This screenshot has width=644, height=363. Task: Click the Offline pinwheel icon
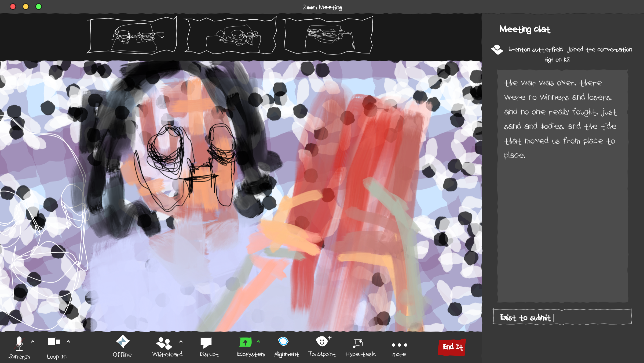coord(123,342)
